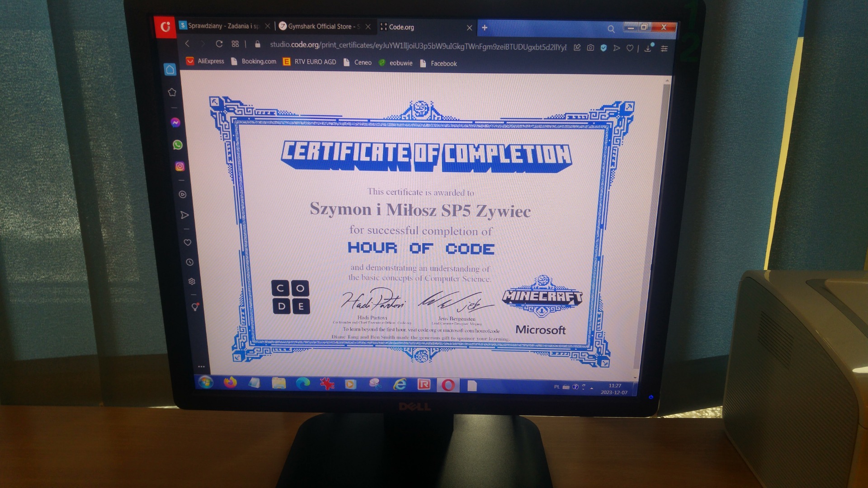Viewport: 868px width, 488px height.
Task: Add page to bookmarks with heart icon
Action: point(630,48)
